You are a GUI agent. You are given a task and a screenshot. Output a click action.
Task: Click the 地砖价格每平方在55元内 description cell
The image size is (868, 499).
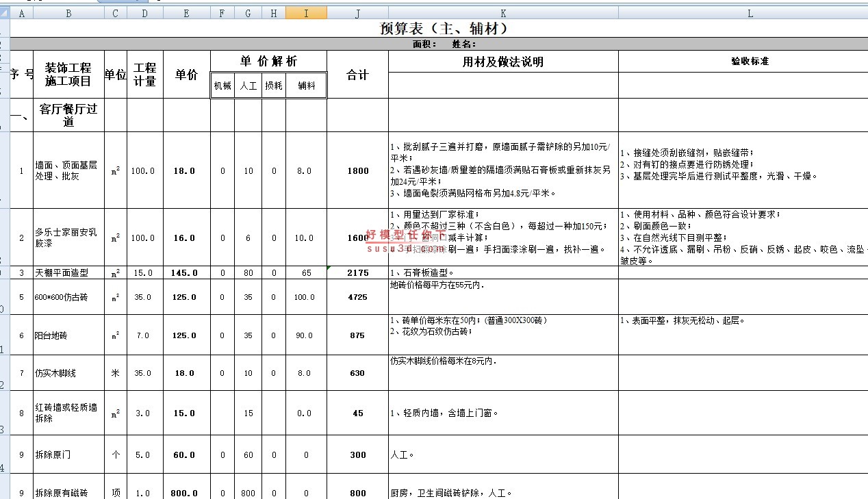click(x=503, y=297)
